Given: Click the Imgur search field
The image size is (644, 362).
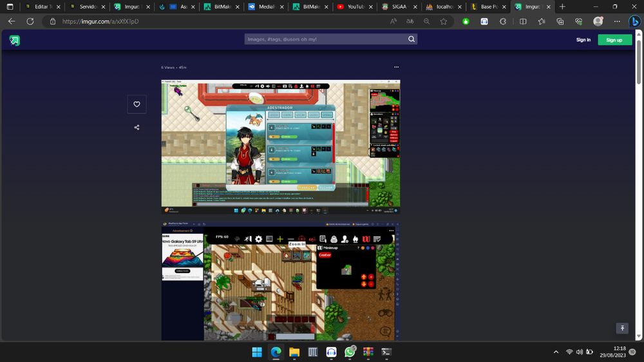Looking at the screenshot, I should [325, 39].
